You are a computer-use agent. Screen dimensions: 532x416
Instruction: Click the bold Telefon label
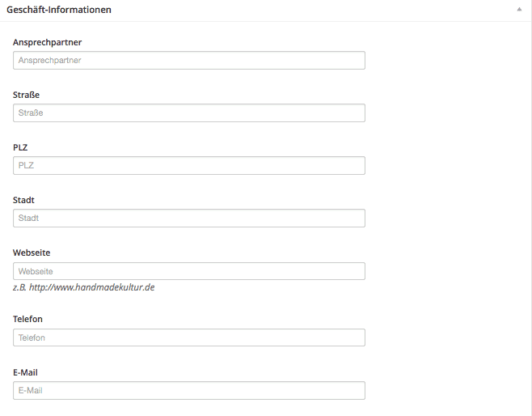coord(27,319)
